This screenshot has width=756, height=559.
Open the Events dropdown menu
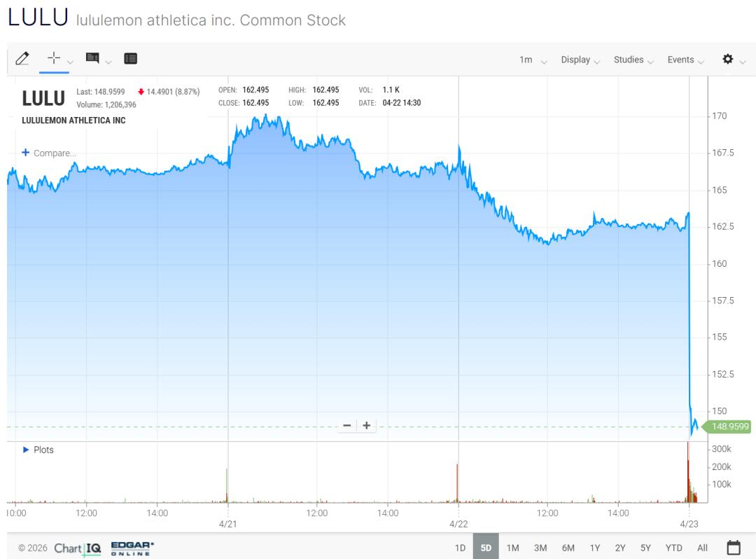(685, 60)
